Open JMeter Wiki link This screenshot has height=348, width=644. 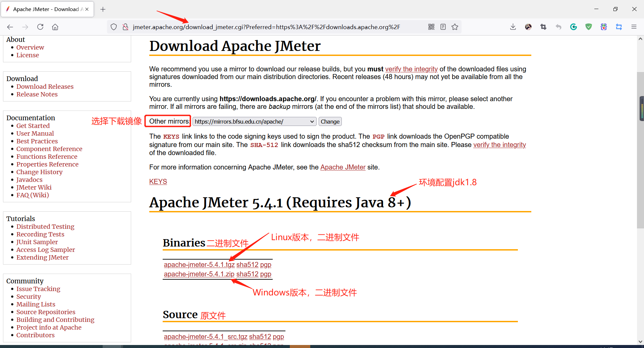coord(34,187)
